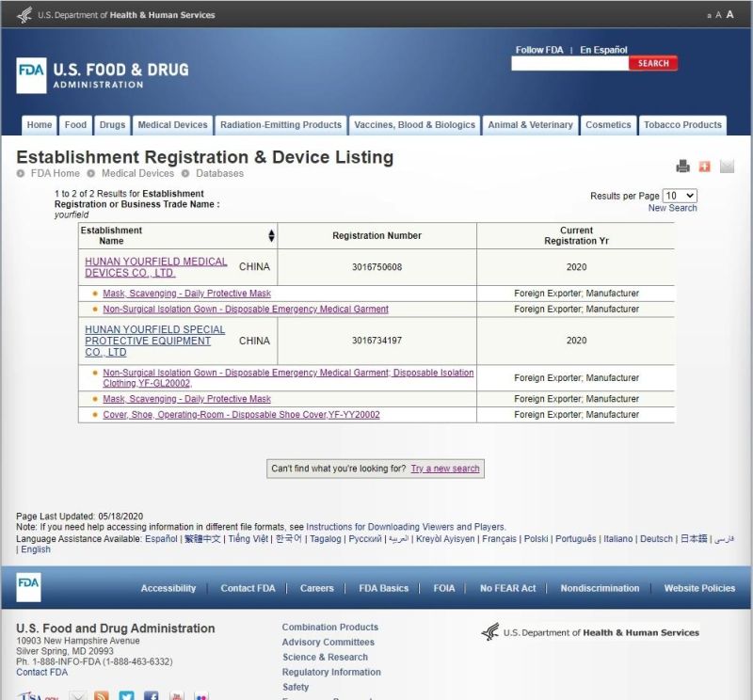Open the red plus share icon

704,167
